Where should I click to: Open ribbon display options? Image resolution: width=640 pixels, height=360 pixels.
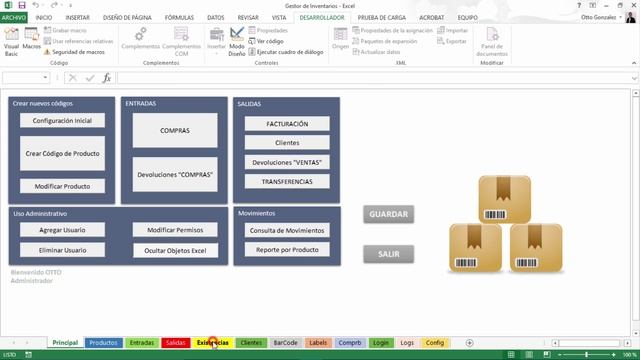point(593,5)
